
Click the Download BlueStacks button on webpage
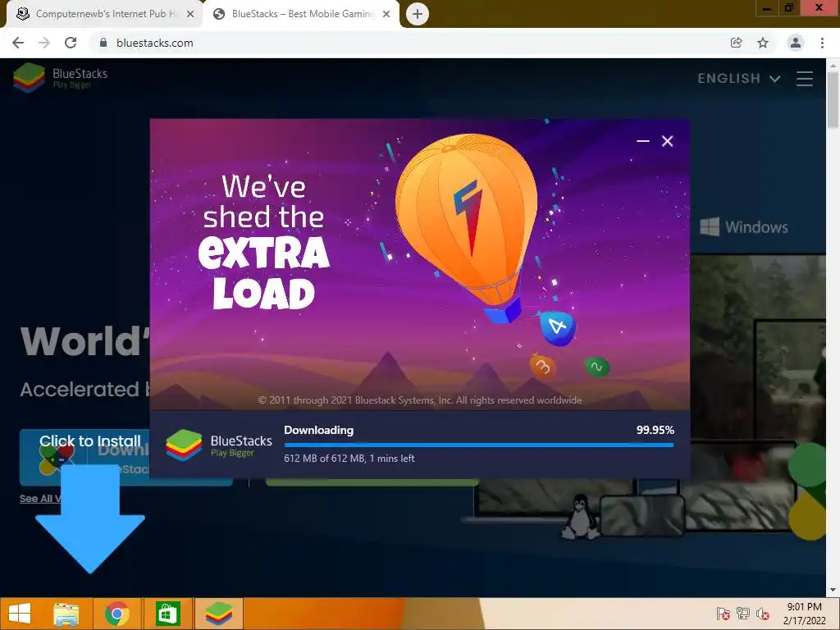pyautogui.click(x=126, y=458)
